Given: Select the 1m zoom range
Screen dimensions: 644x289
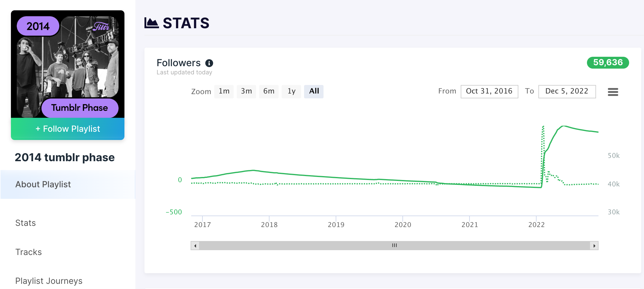Looking at the screenshot, I should [224, 91].
